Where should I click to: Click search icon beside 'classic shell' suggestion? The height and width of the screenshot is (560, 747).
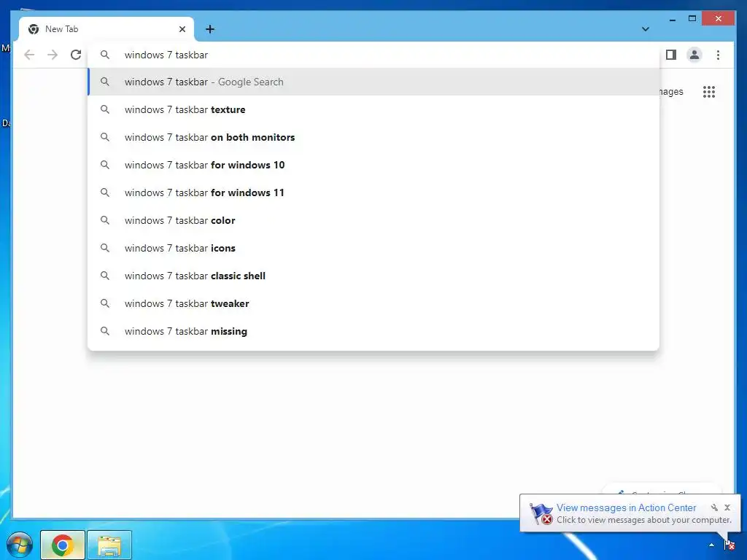[105, 276]
